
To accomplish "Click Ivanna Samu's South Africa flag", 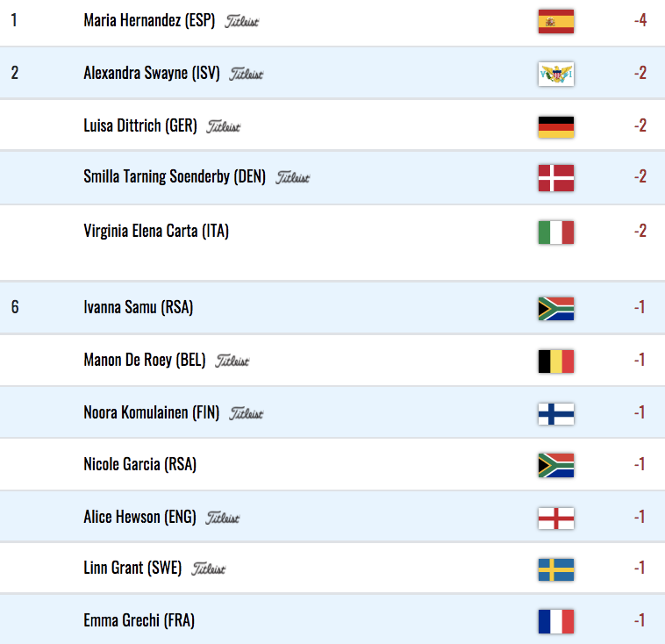I will 556,309.
